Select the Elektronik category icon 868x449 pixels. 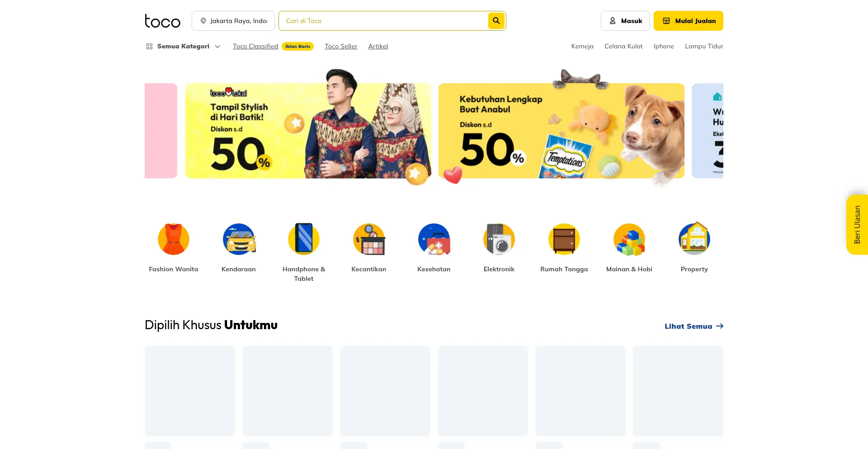click(499, 239)
